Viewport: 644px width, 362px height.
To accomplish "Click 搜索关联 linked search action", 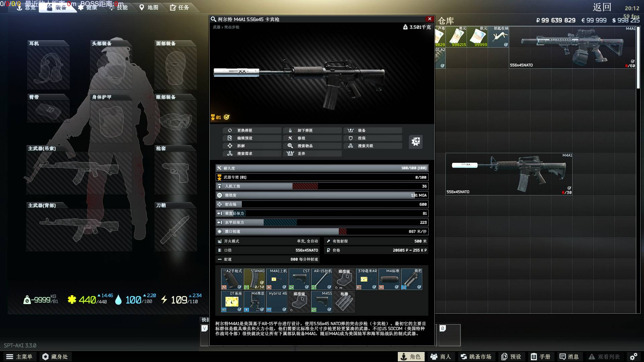I will pos(373,146).
